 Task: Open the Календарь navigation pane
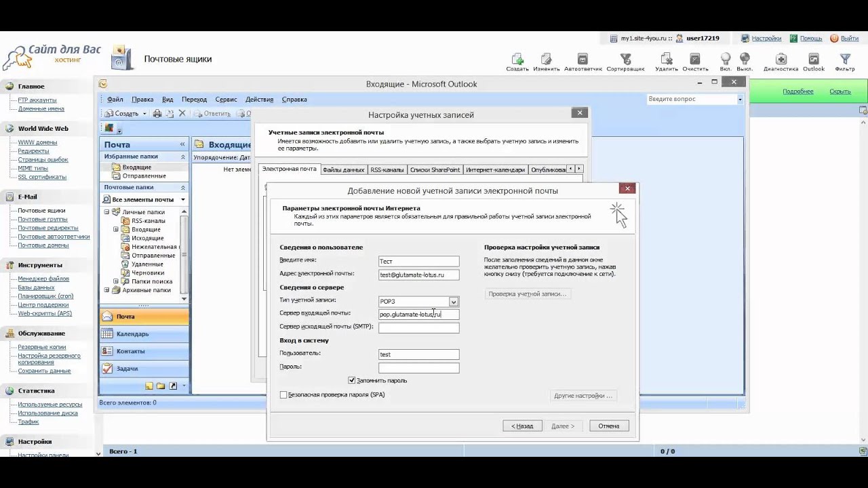[144, 334]
